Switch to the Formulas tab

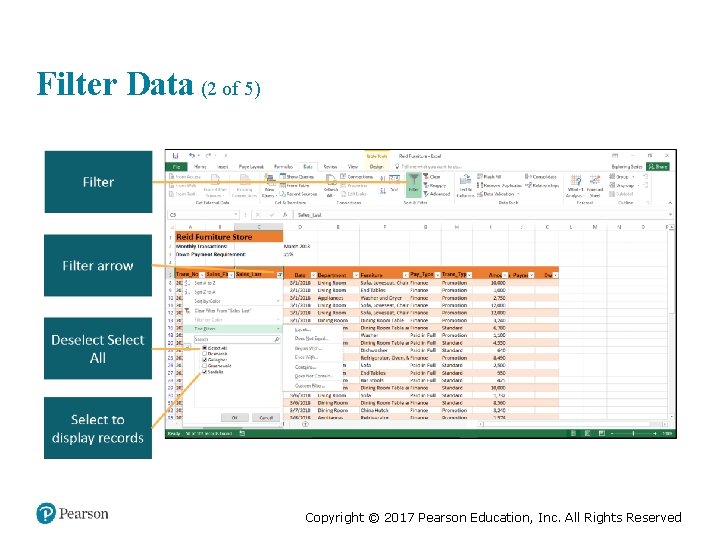(283, 167)
